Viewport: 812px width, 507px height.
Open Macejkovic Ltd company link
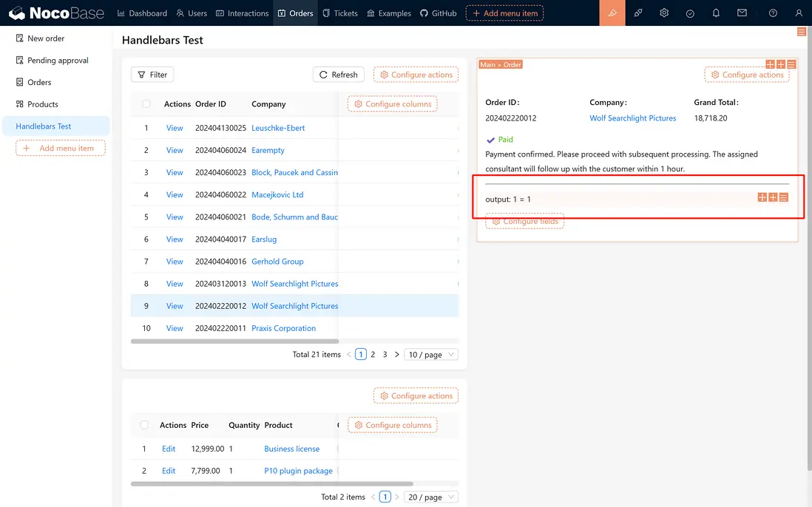coord(277,194)
